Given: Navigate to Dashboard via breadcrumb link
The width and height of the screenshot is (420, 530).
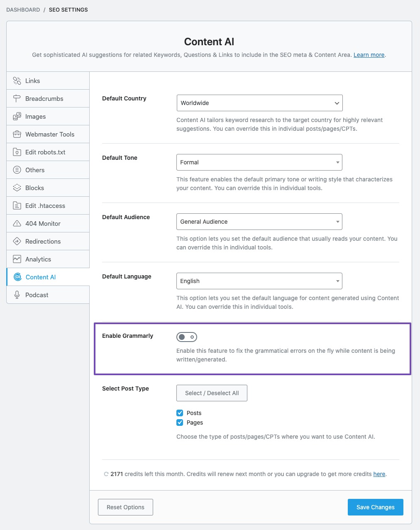Looking at the screenshot, I should pos(23,10).
